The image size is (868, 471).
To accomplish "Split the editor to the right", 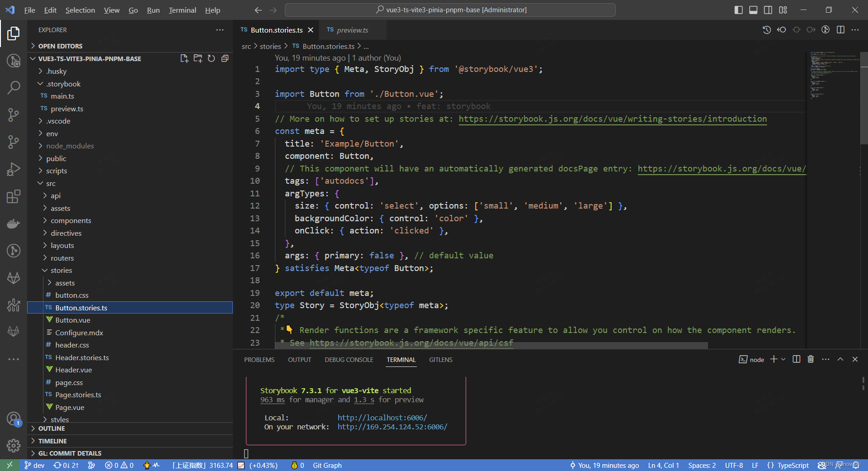I will pos(840,30).
